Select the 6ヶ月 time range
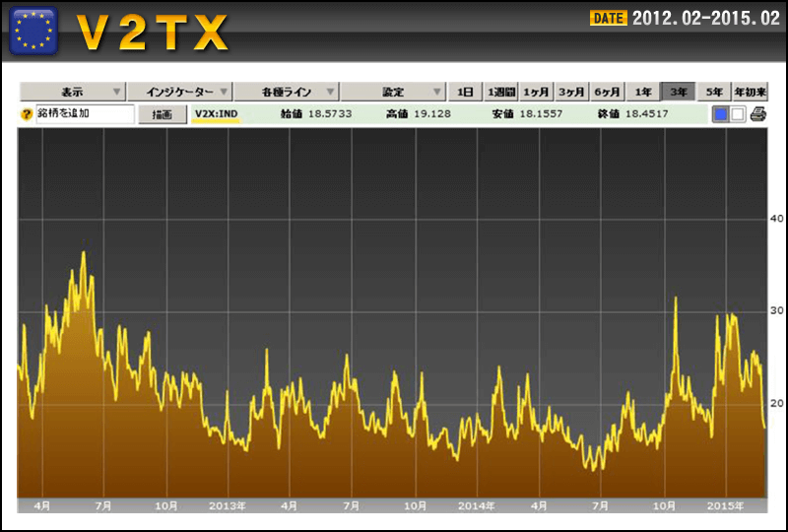The image size is (788, 532). 607,92
